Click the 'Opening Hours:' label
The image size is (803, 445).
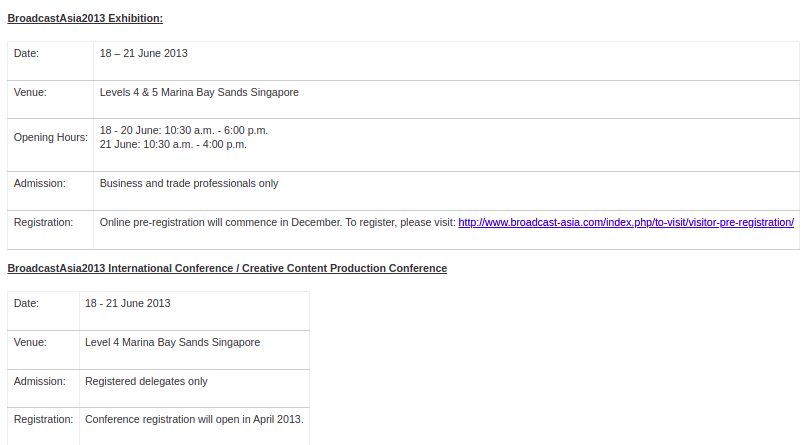coord(51,137)
